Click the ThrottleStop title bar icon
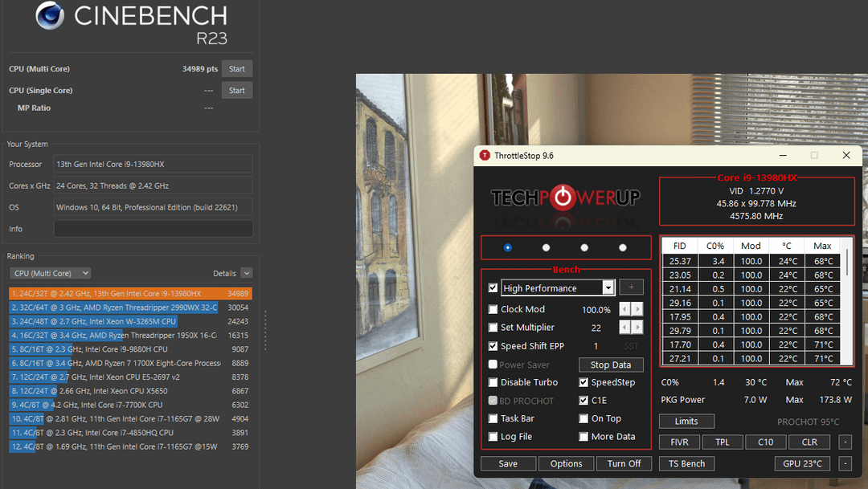The image size is (868, 489). click(485, 156)
